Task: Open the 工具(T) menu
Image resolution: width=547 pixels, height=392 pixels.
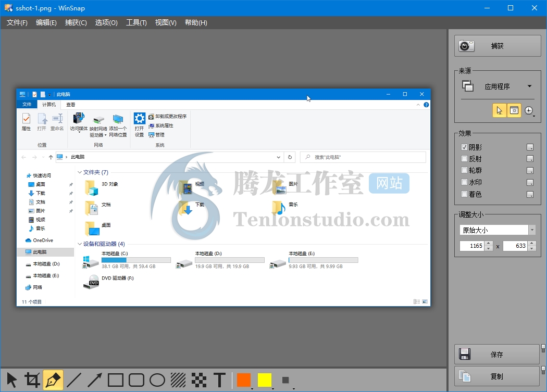Action: tap(136, 23)
